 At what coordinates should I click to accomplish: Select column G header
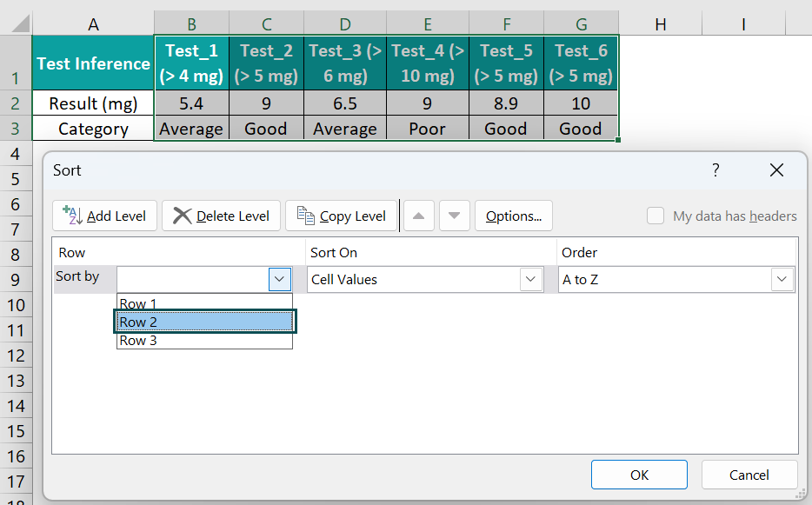pos(581,23)
